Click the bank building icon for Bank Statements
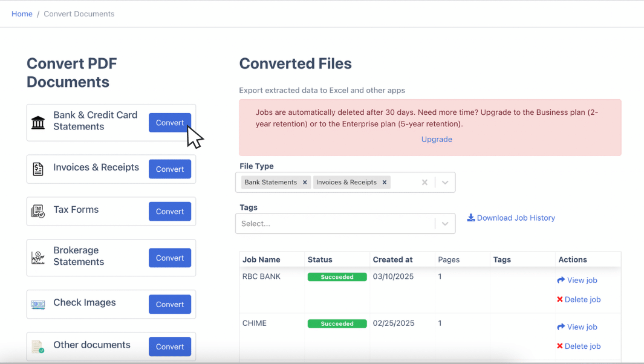 pyautogui.click(x=38, y=122)
